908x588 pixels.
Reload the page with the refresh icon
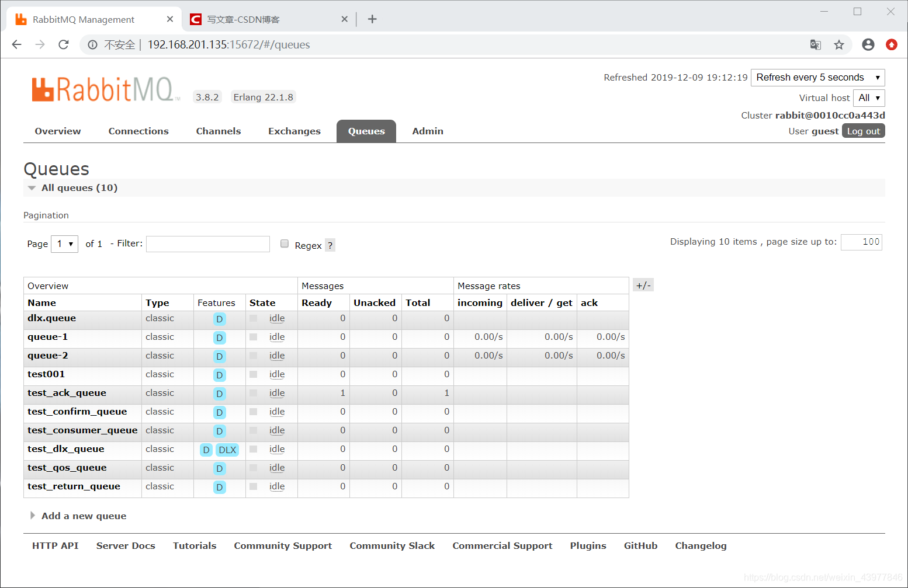(64, 44)
